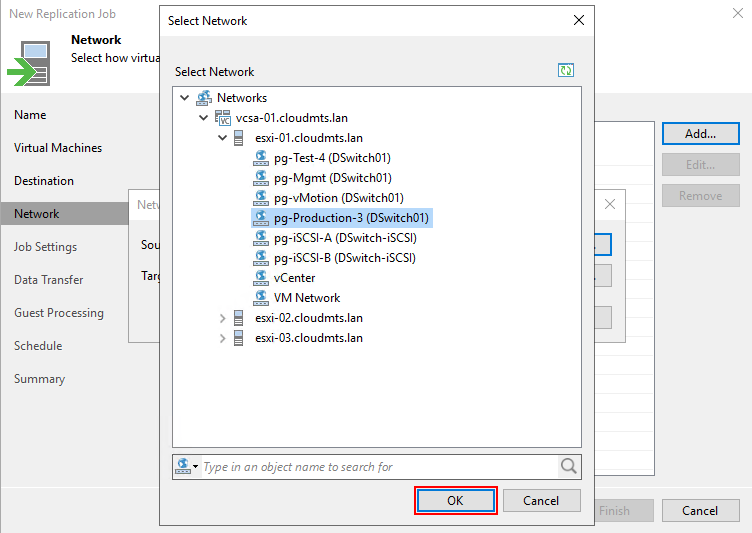Collapse the vcsa-01.cloudmts.lan vCenter node
This screenshot has width=752, height=533.
tap(204, 118)
